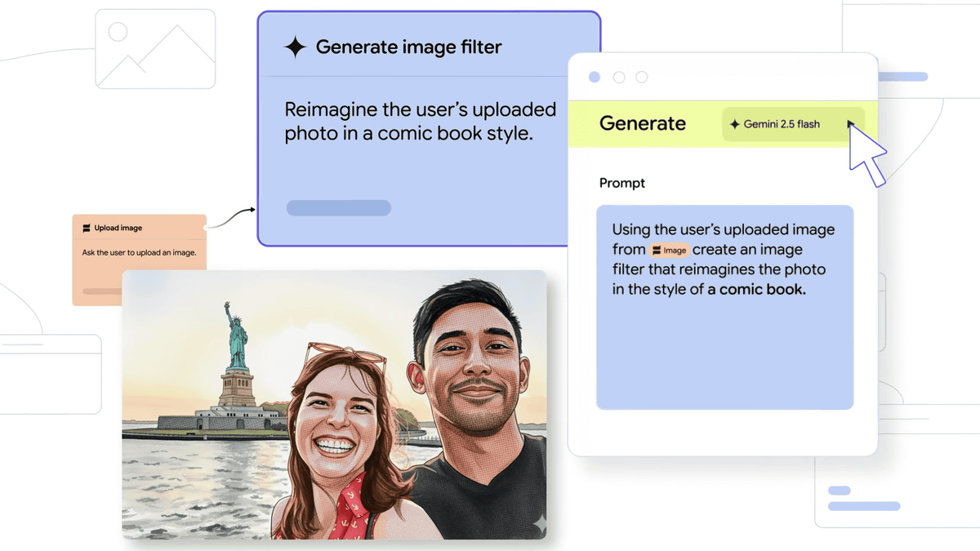The height and width of the screenshot is (551, 980).
Task: Click the image placeholder icon at top left
Action: point(155,49)
